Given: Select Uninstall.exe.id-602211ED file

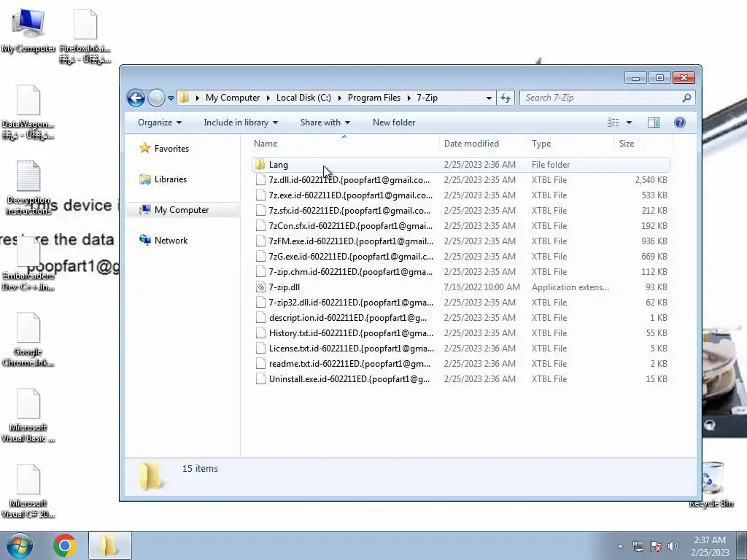Looking at the screenshot, I should [460, 379].
